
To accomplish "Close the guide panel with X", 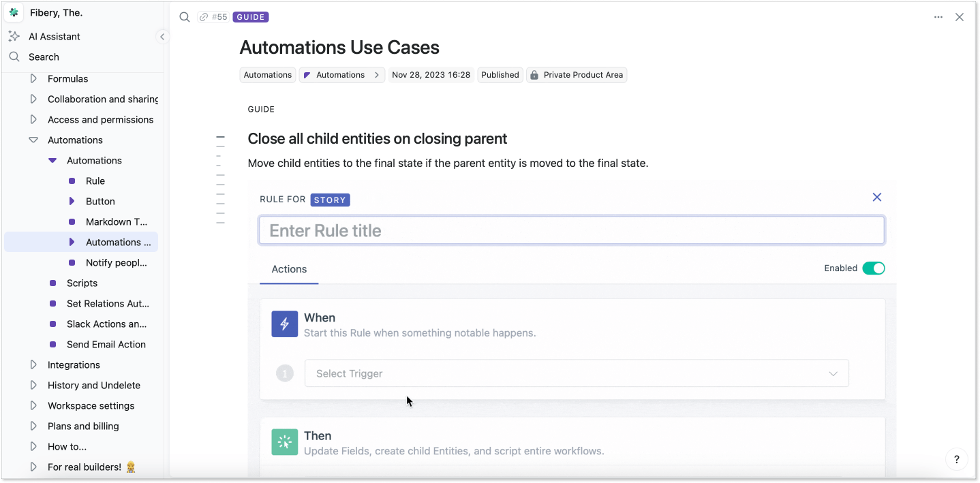I will (x=960, y=17).
